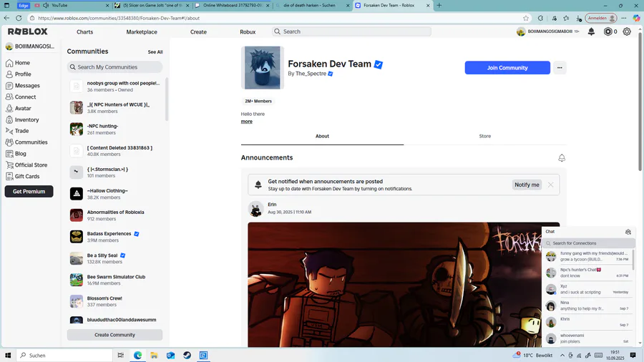The image size is (644, 362).
Task: Switch to the Online Whiteboard tab
Action: click(232, 5)
